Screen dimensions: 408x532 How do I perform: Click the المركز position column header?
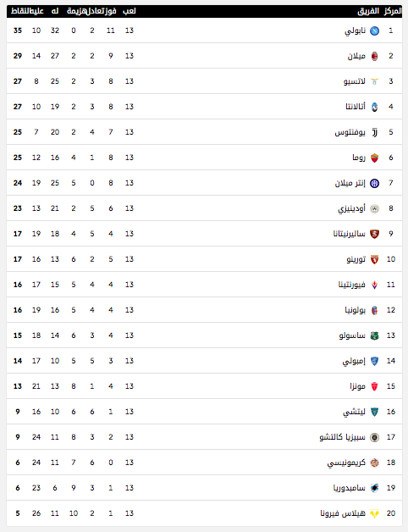[x=393, y=11]
